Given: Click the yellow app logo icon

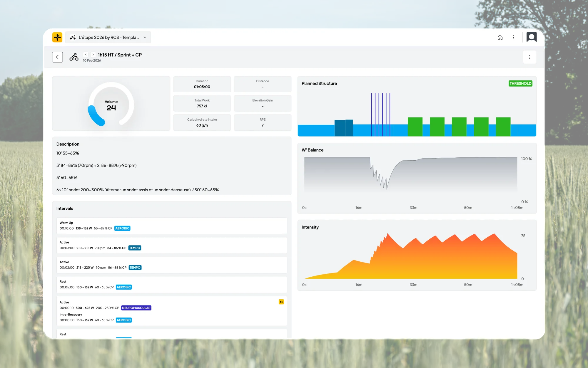Looking at the screenshot, I should (57, 37).
